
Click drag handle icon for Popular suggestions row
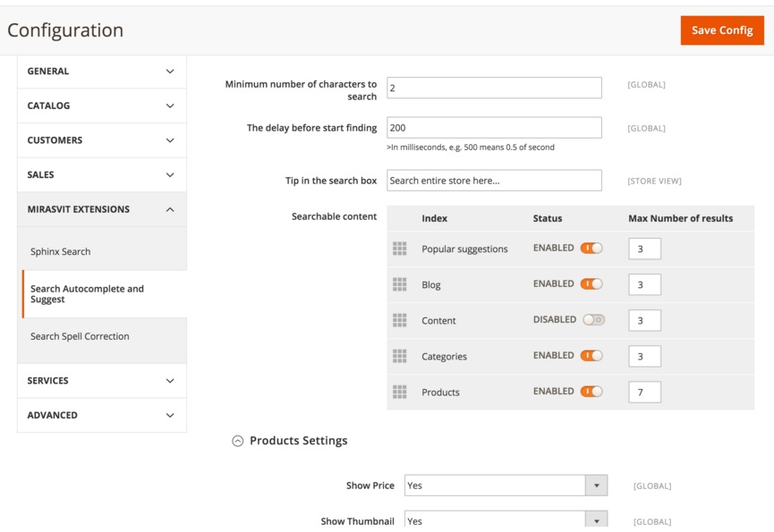coord(400,249)
